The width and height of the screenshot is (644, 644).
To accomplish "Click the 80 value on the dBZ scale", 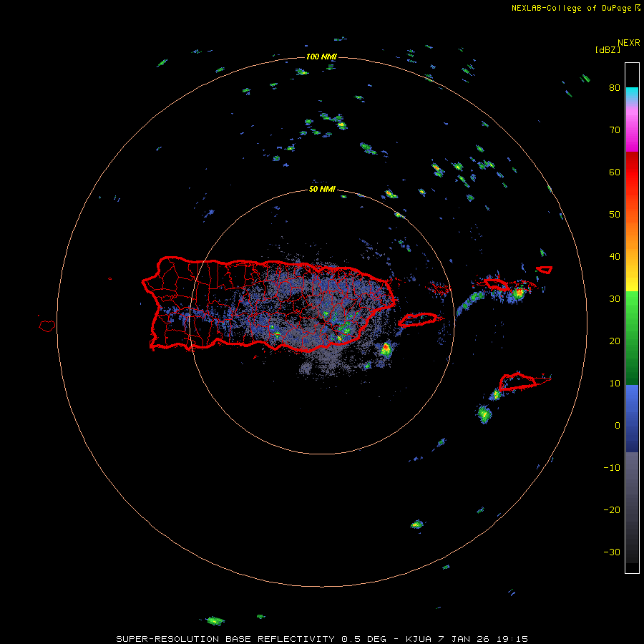I will 615,88.
